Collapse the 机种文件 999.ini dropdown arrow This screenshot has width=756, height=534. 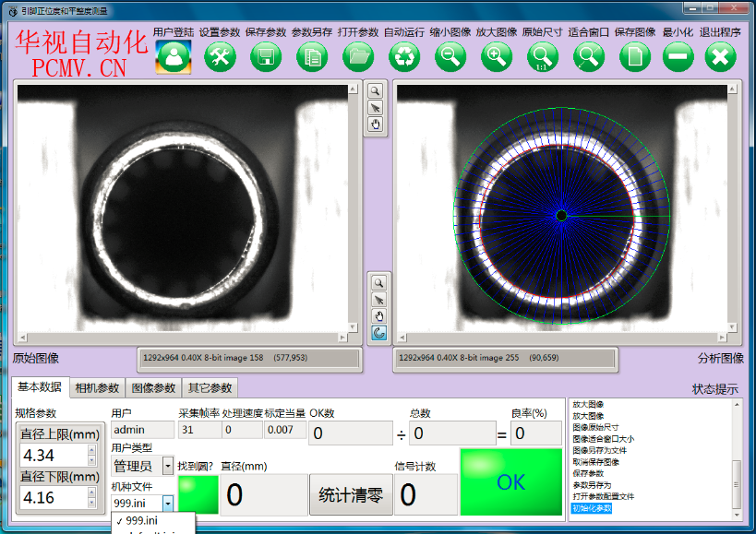pos(167,503)
